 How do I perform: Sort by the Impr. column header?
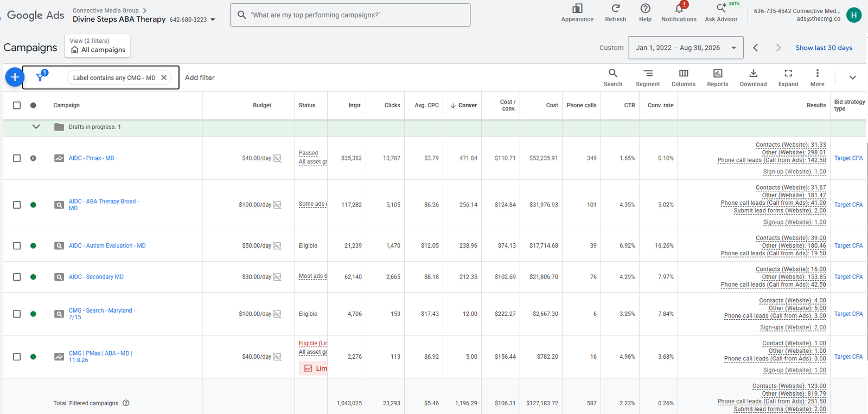355,105
